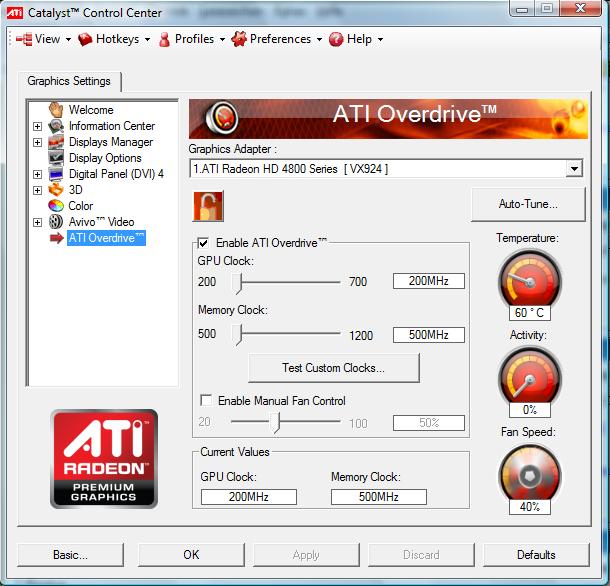Screen dimensions: 610x586
Task: Open the Preferences dropdown arrow
Action: (x=319, y=39)
